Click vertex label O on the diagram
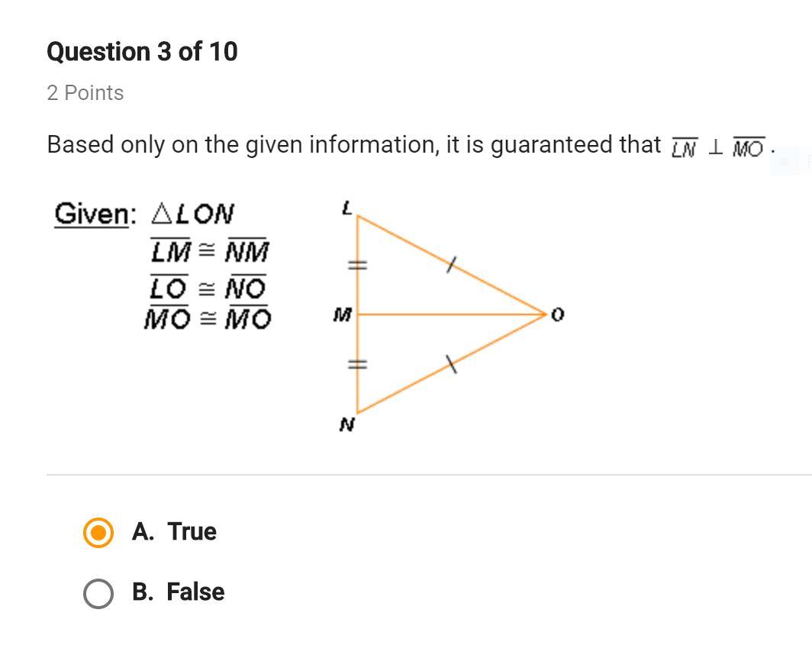Image resolution: width=812 pixels, height=658 pixels. [557, 314]
